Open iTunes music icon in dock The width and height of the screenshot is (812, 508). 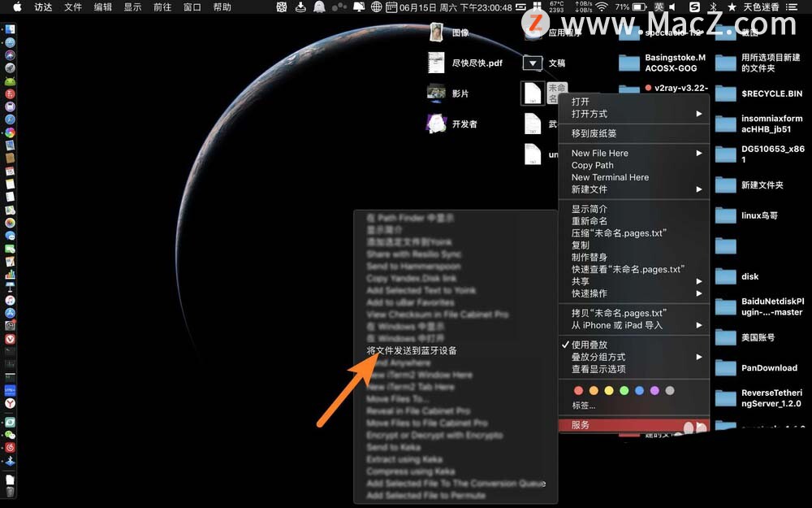coord(10,300)
